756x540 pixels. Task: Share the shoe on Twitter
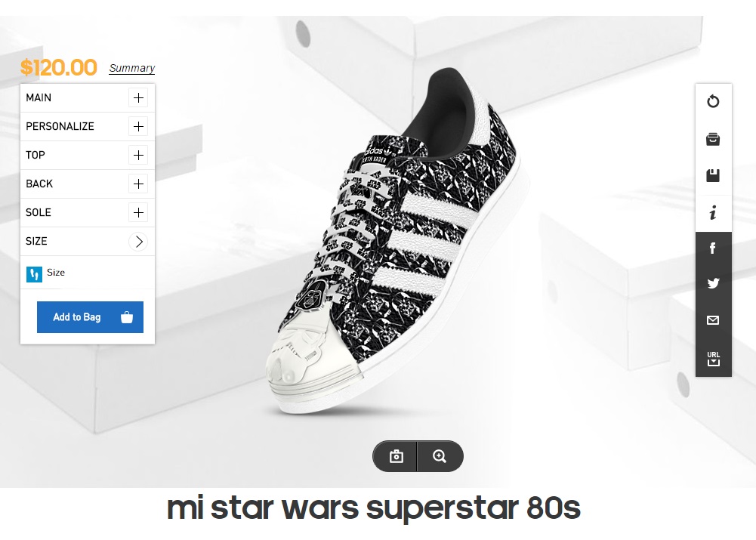(x=713, y=284)
